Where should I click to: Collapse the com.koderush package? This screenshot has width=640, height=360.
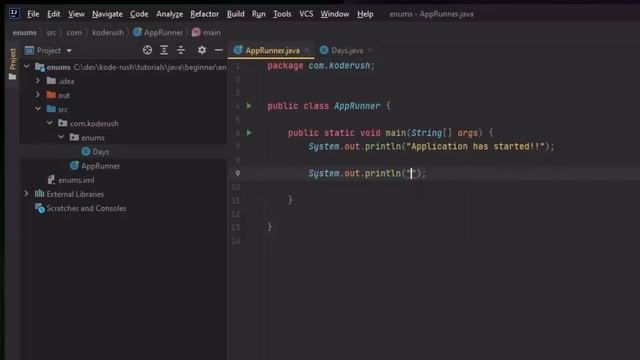click(x=49, y=122)
